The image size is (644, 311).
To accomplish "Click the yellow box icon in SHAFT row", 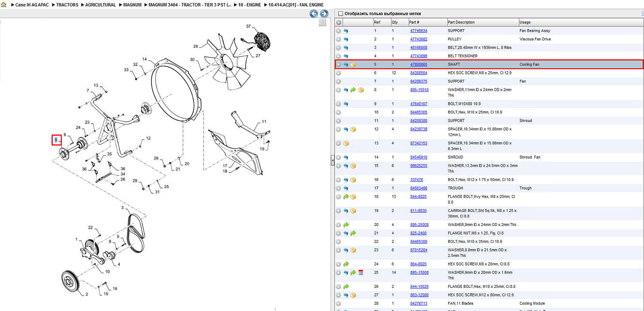I will (353, 65).
